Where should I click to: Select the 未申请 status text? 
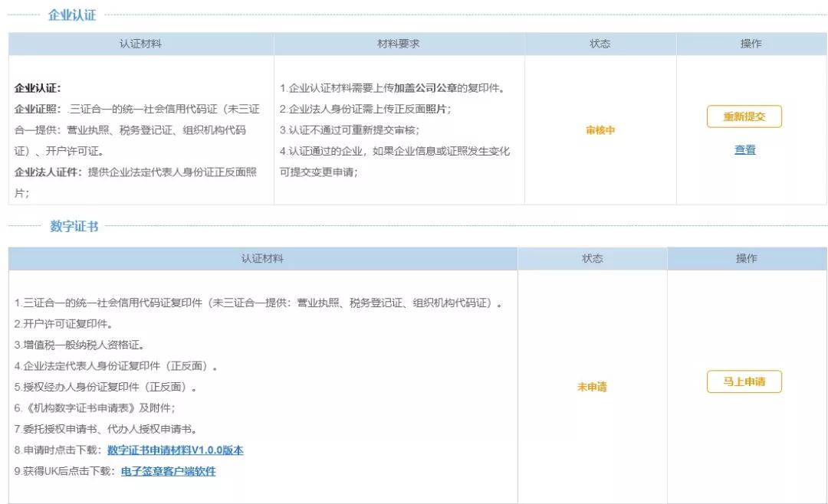(592, 387)
